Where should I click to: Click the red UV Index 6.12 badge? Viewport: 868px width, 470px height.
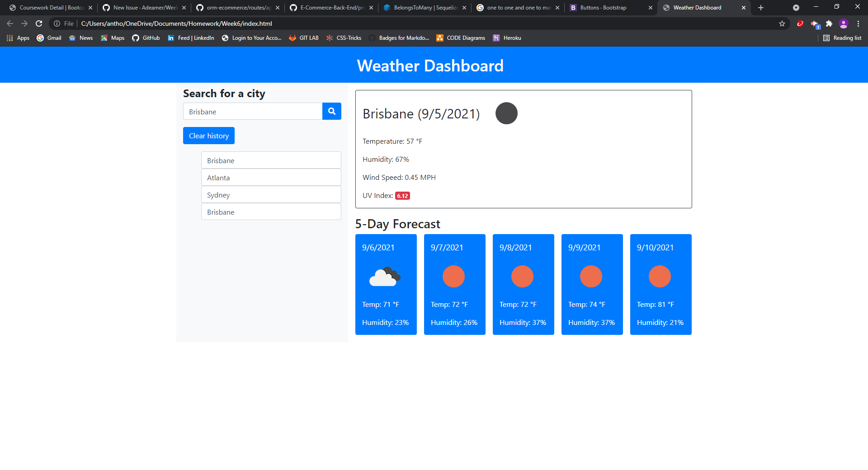point(402,196)
